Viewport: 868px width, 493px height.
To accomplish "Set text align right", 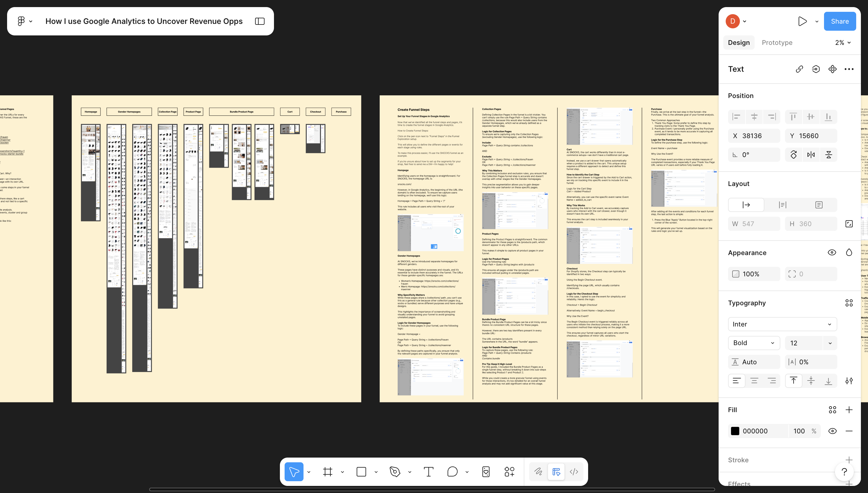I will tap(772, 381).
